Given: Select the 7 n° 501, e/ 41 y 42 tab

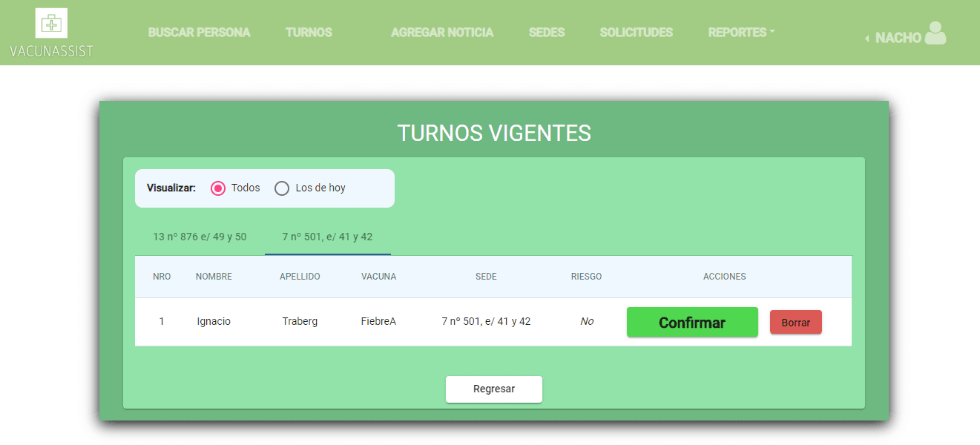Looking at the screenshot, I should point(327,237).
